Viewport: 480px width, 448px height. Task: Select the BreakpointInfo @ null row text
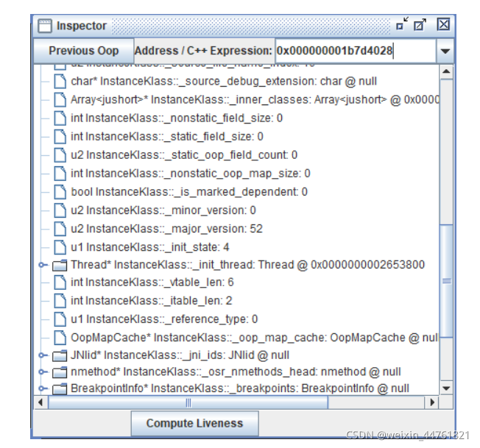[240, 388]
